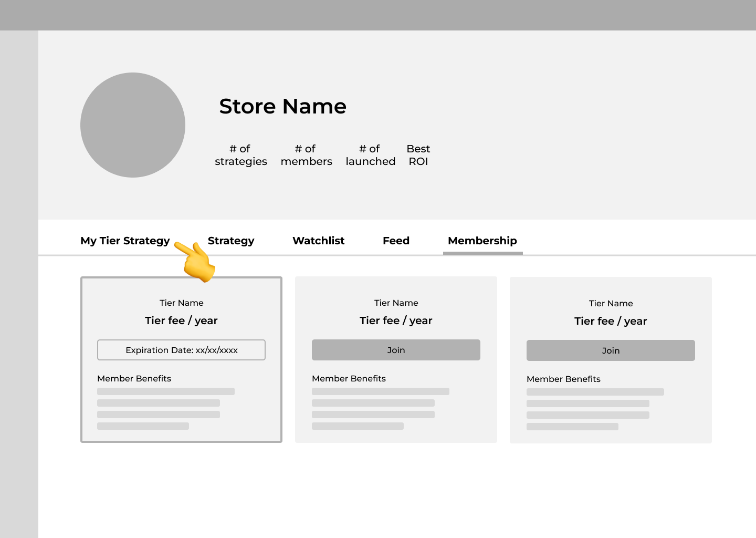This screenshot has height=538, width=756.
Task: Click Tier fee / year in the first card
Action: point(181,320)
